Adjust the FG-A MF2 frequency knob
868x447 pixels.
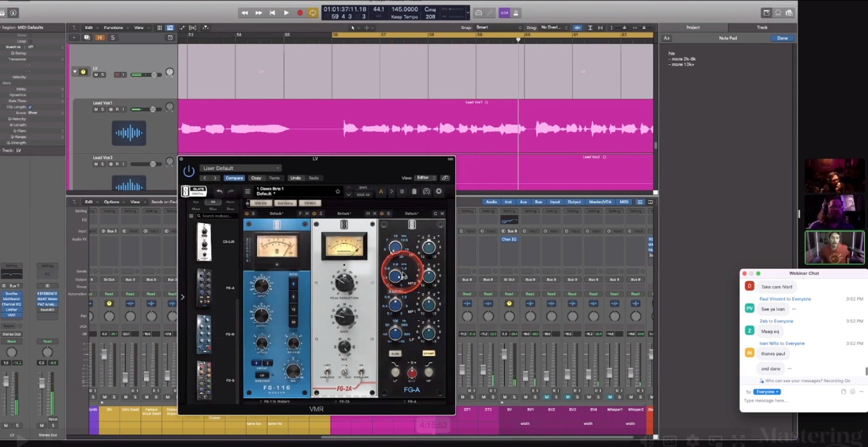point(395,275)
